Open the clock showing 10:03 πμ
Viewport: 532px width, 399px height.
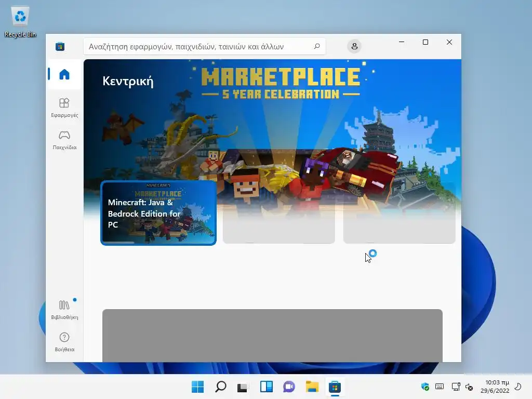point(495,387)
